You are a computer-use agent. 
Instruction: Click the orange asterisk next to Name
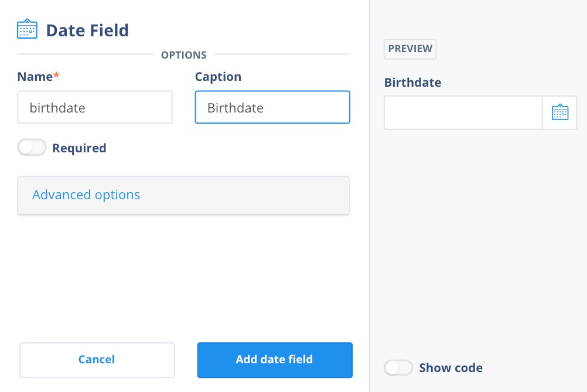tap(56, 75)
